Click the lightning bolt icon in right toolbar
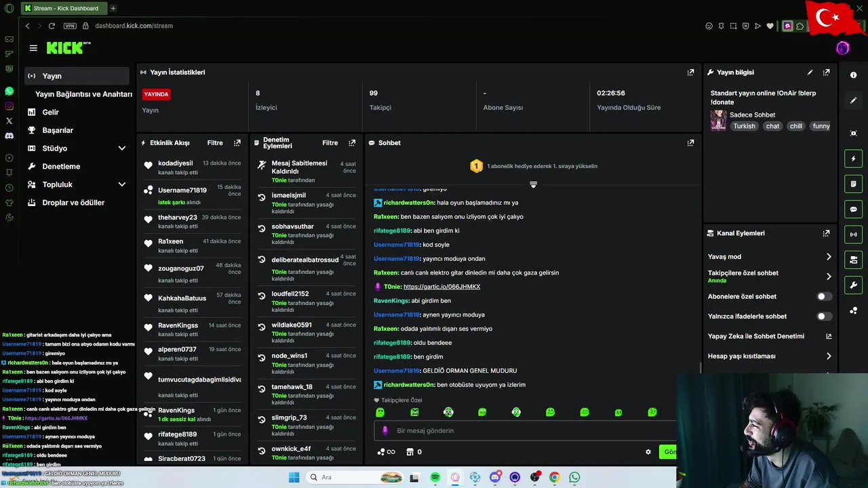868x488 pixels. coord(854,159)
